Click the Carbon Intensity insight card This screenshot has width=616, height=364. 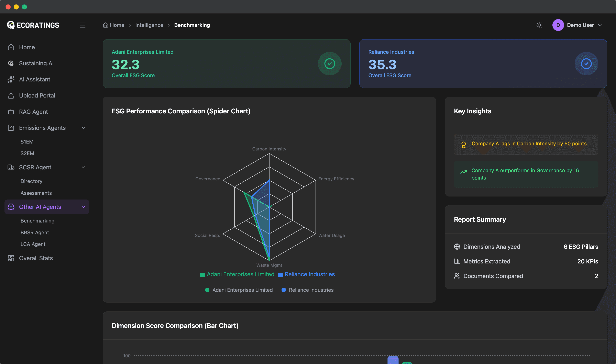526,144
